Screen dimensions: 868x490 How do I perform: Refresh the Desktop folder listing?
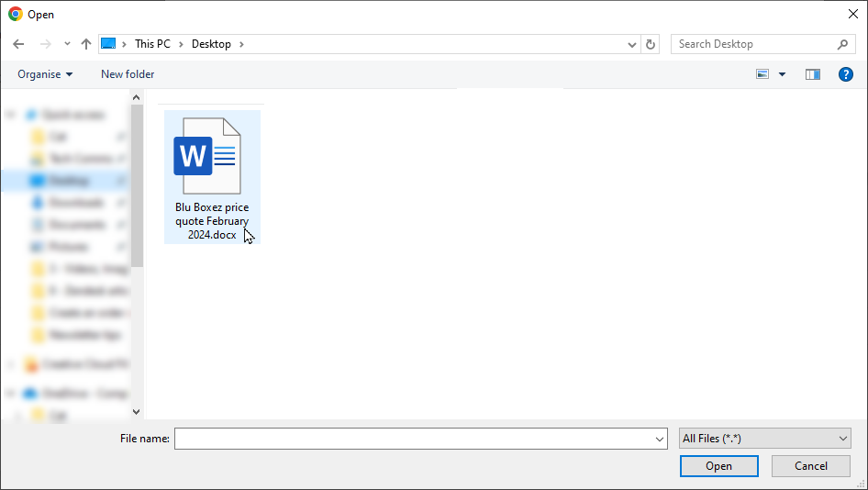pyautogui.click(x=651, y=44)
